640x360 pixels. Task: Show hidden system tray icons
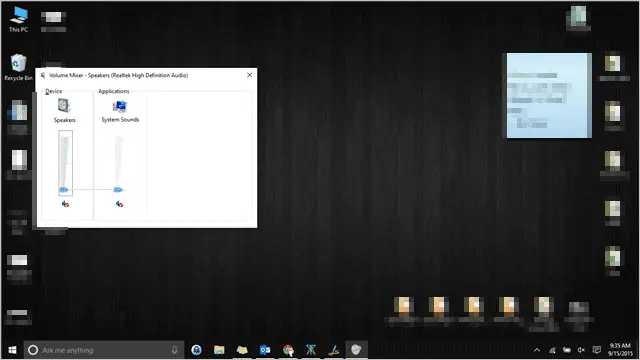(x=537, y=350)
